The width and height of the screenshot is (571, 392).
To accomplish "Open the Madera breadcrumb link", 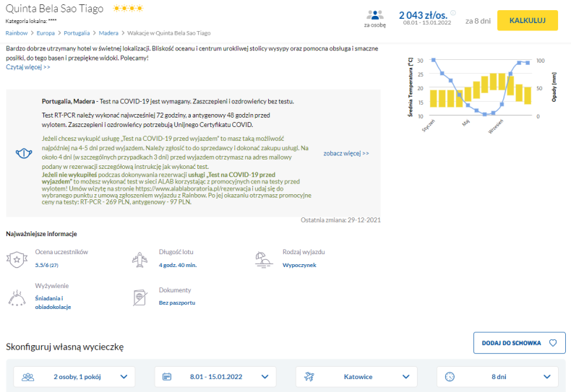I will 108,33.
